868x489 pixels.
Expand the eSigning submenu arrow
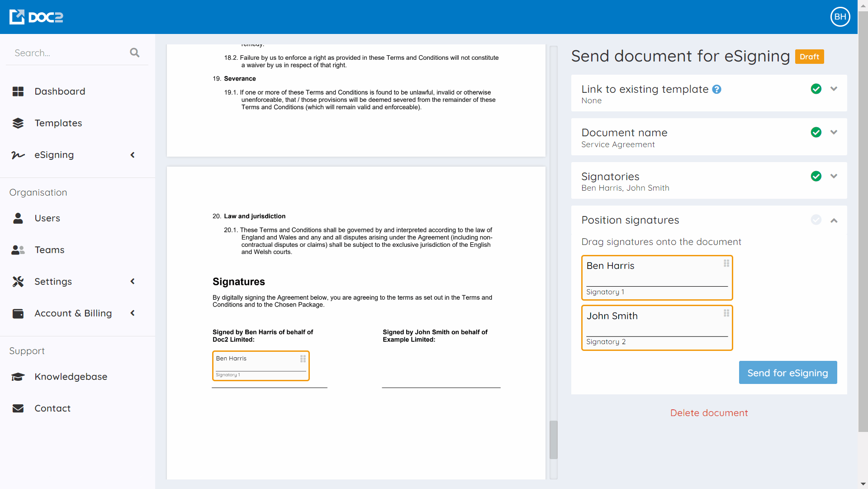[x=133, y=155]
